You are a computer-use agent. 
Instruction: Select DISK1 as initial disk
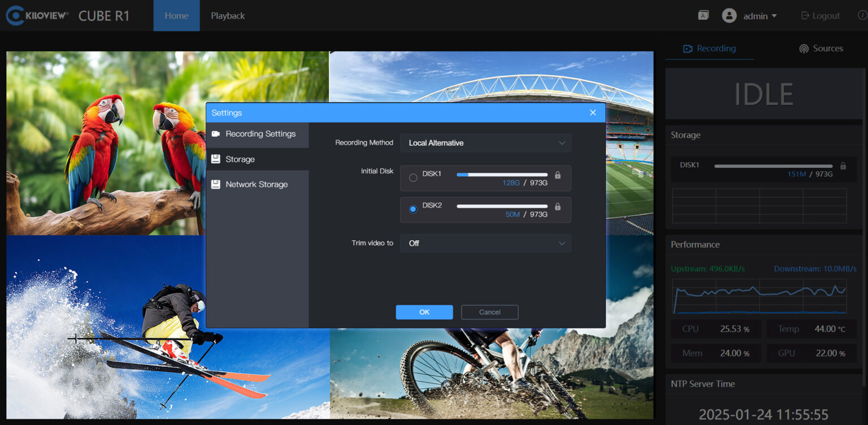(x=413, y=178)
